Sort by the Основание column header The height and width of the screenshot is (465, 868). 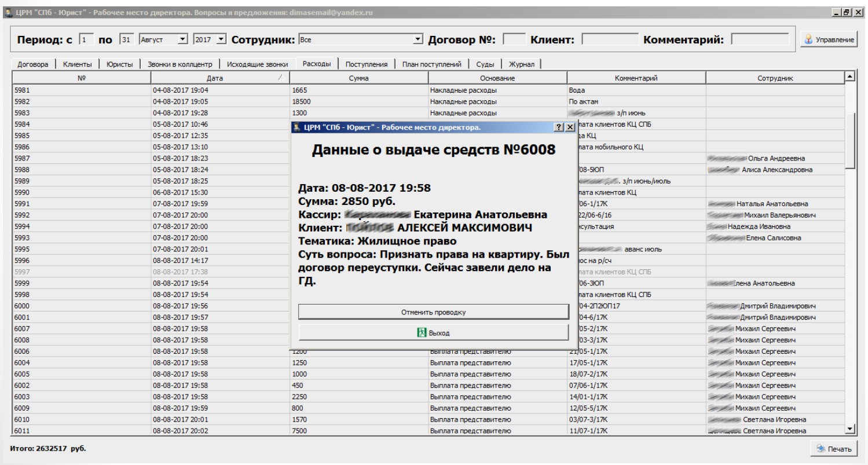point(497,78)
